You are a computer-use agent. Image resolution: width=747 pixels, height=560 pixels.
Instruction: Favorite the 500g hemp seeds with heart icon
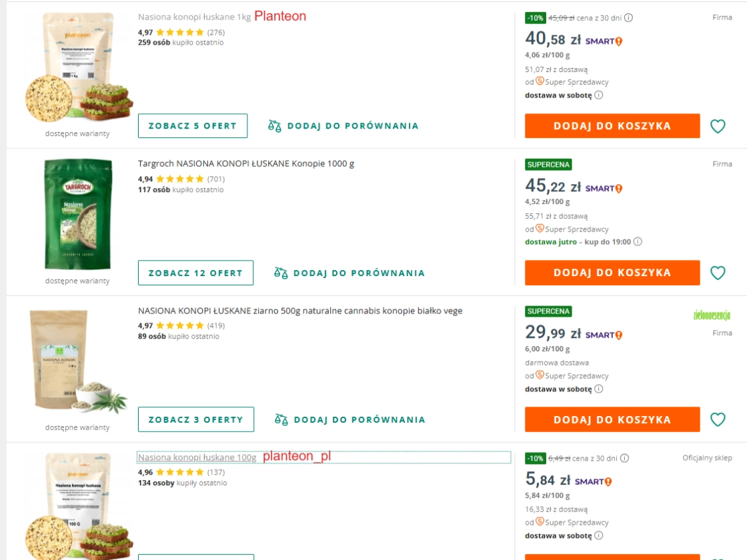coord(718,419)
